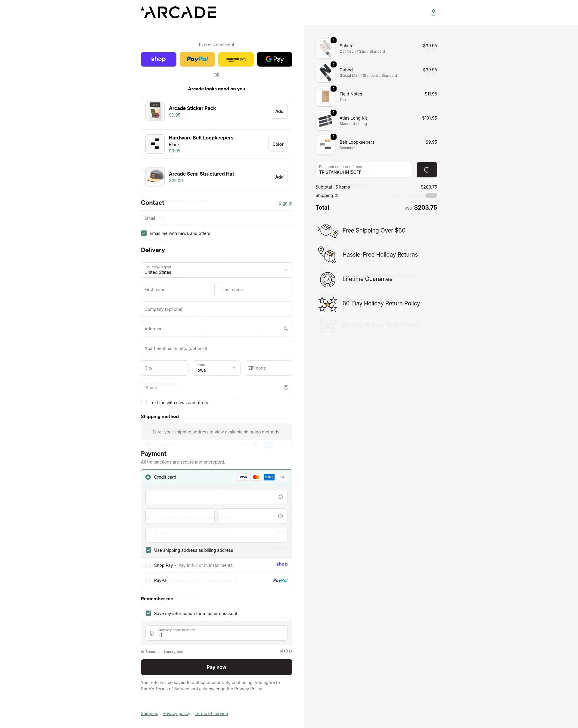Open the shopping bag cart icon

(433, 12)
